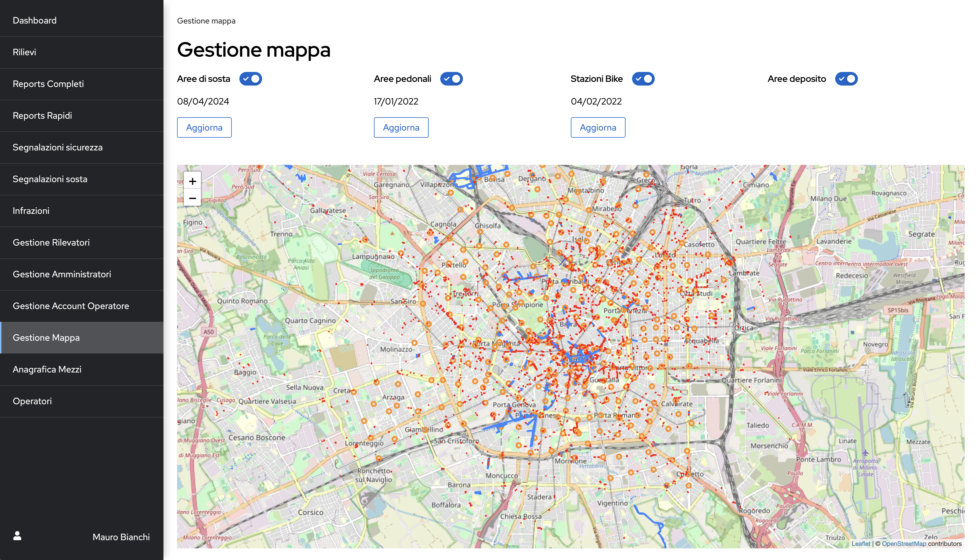The height and width of the screenshot is (560, 978).
Task: Select Anagrafica Mezzi menu entry
Action: point(47,370)
